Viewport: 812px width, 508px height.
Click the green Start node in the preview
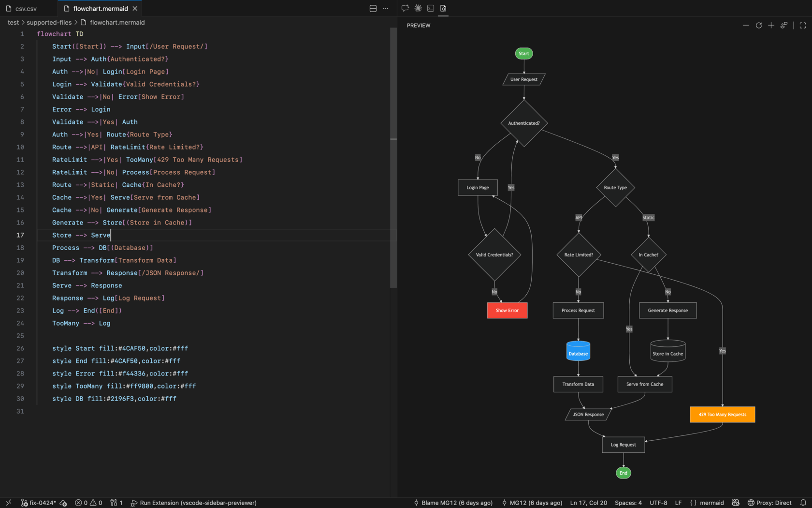coord(524,54)
